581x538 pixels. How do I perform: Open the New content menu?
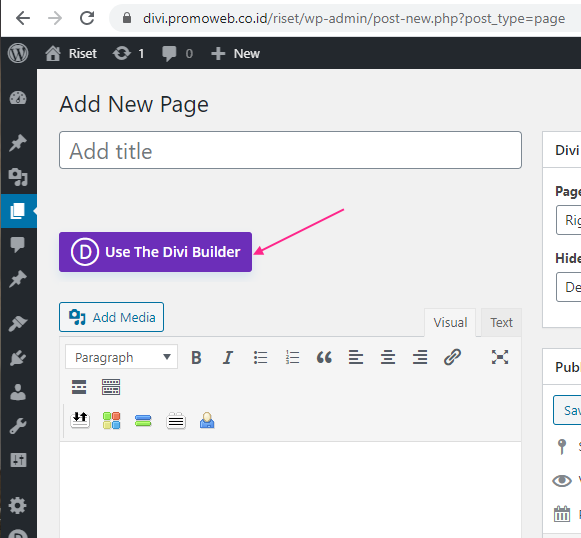pyautogui.click(x=235, y=53)
